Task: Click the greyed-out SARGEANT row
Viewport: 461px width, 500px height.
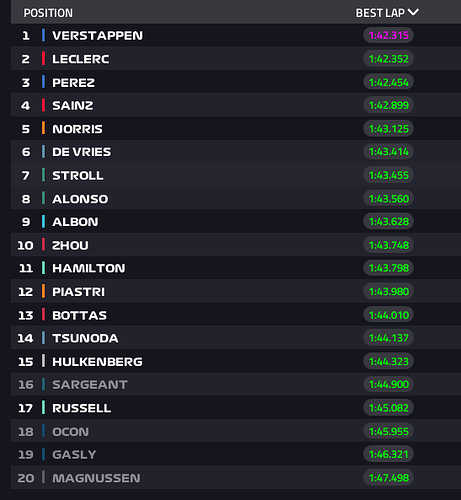Action: pyautogui.click(x=236, y=384)
